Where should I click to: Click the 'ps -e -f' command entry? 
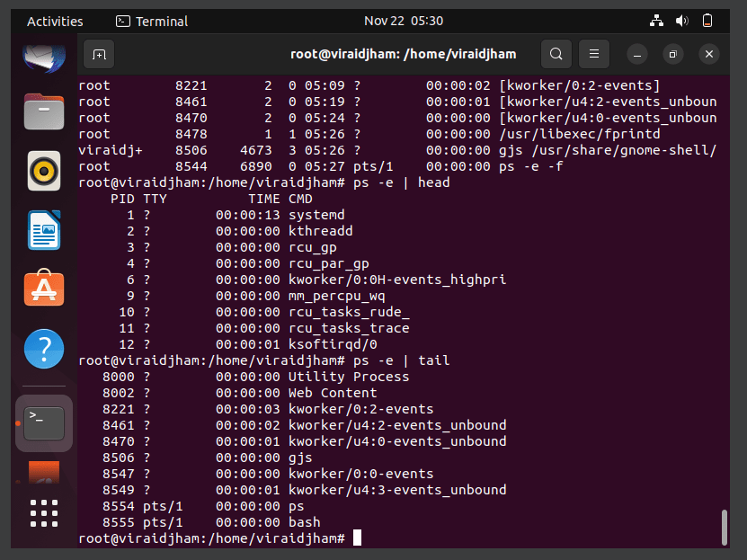pyautogui.click(x=531, y=166)
